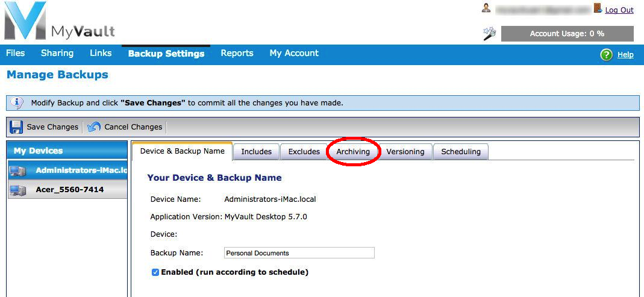Switch to the Versioning tab
This screenshot has height=297, width=644.
pos(405,152)
